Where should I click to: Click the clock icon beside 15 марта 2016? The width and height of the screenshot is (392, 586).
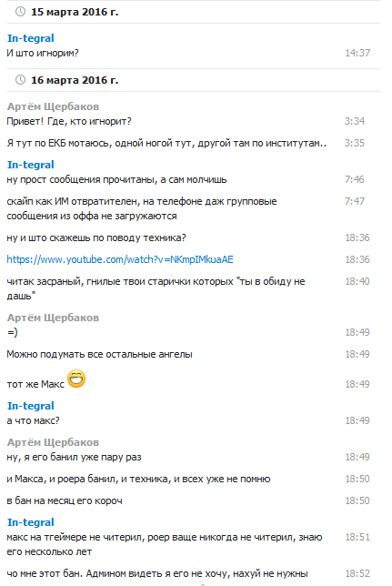(20, 12)
